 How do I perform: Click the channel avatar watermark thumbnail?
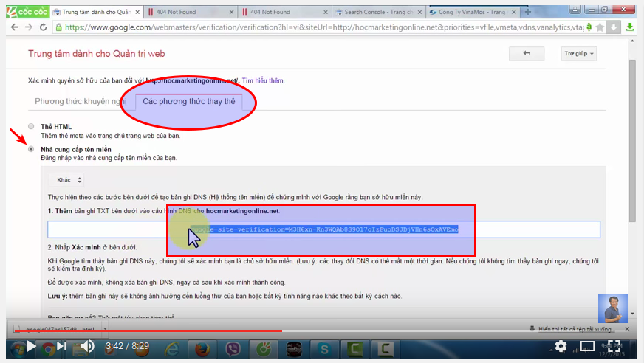pos(613,308)
